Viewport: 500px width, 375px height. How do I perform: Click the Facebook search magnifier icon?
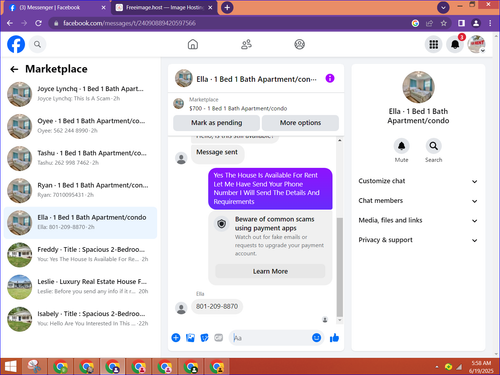tap(37, 44)
